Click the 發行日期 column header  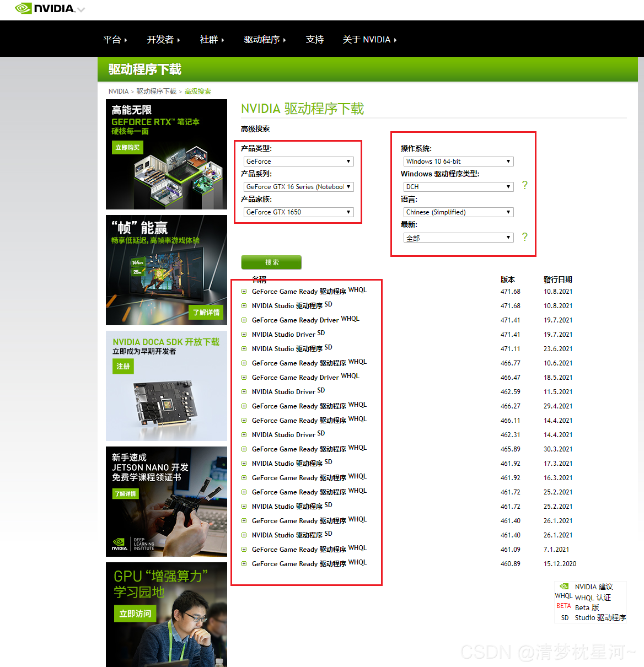click(x=558, y=279)
